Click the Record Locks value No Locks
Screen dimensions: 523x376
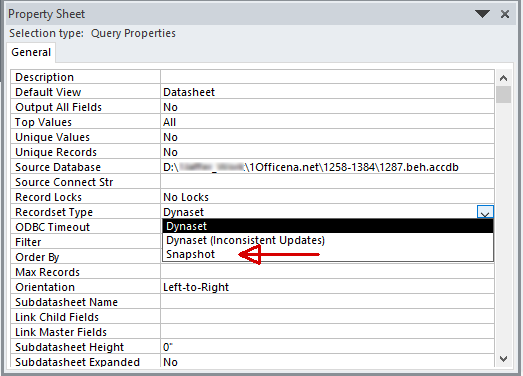[x=327, y=197]
